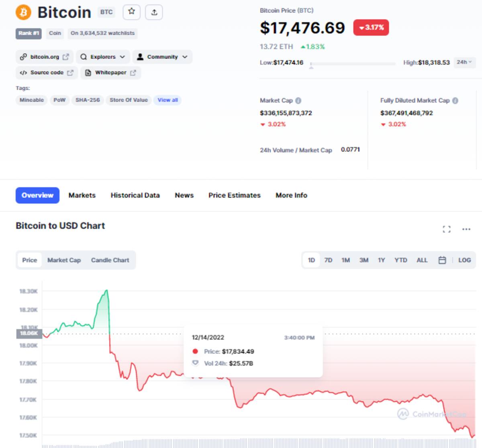
Task: Switch chart to Market Cap
Action: point(64,260)
